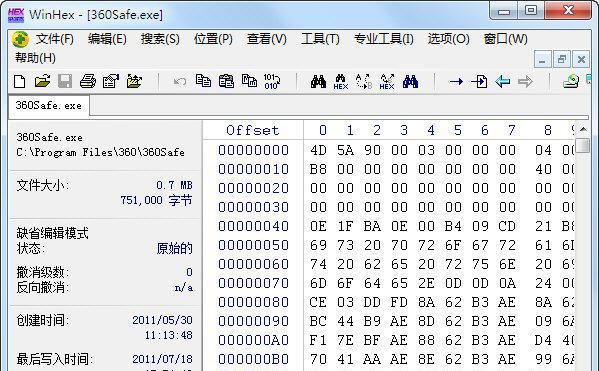Open the 选项(O) menu
Viewport: 599px width, 371px height.
(x=448, y=39)
